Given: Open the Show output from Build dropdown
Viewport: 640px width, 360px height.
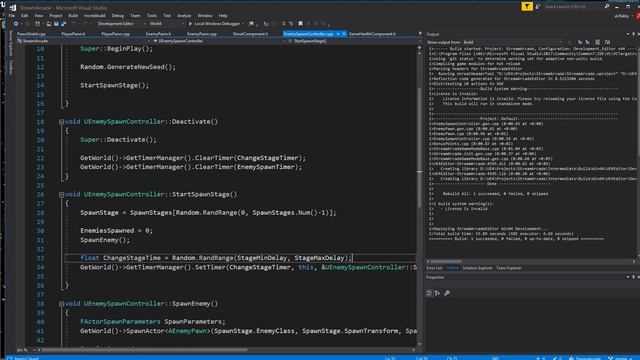Looking at the screenshot, I should point(512,42).
